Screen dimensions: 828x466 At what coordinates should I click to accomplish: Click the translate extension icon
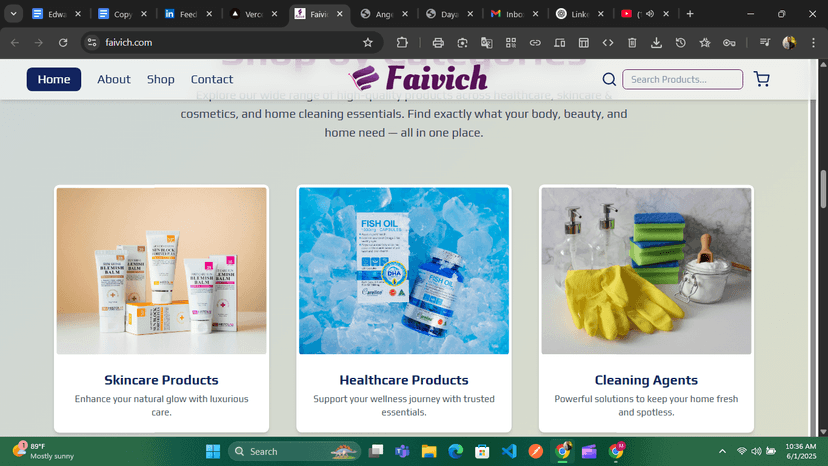(486, 43)
